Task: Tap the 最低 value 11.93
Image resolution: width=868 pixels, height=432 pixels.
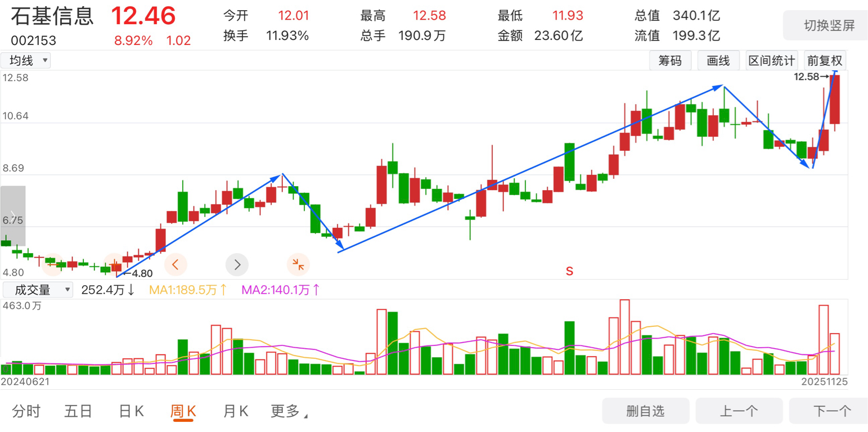Action: [568, 16]
